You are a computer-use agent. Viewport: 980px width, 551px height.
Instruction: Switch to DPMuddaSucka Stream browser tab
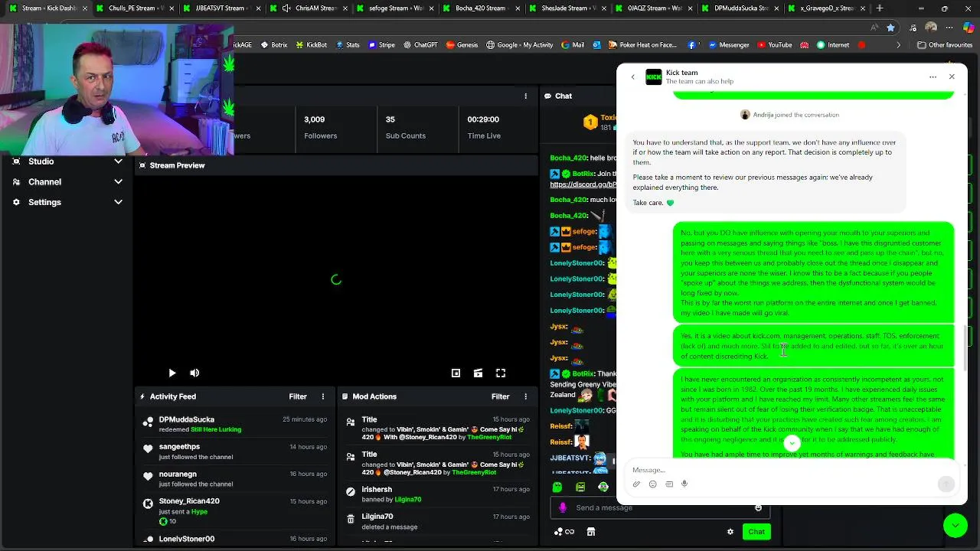(x=742, y=8)
